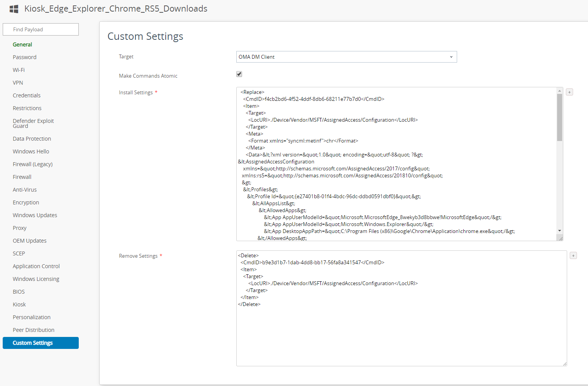Select the Wi-Fi payload in the sidebar

[x=19, y=70]
